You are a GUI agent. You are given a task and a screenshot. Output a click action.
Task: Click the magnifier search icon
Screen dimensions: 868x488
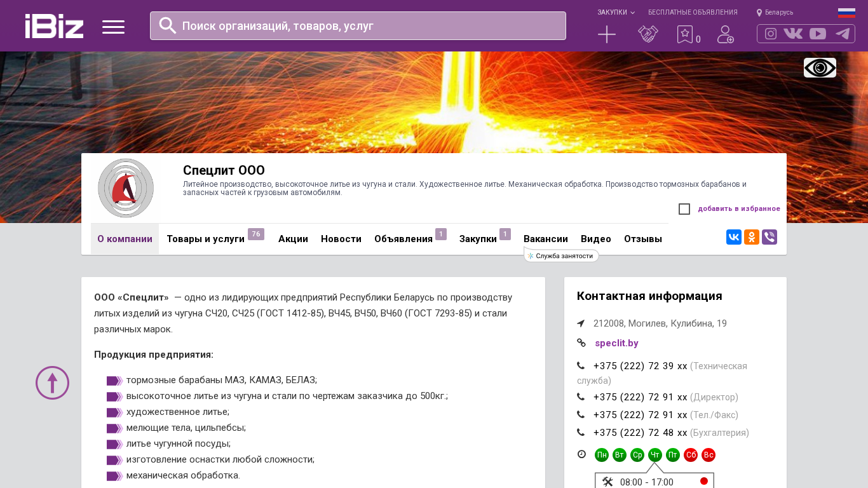(168, 25)
